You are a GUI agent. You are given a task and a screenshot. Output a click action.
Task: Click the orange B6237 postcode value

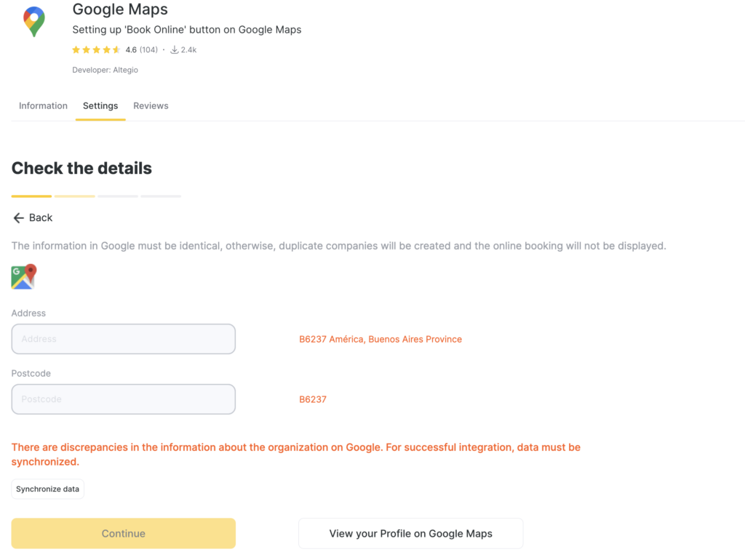(x=313, y=399)
